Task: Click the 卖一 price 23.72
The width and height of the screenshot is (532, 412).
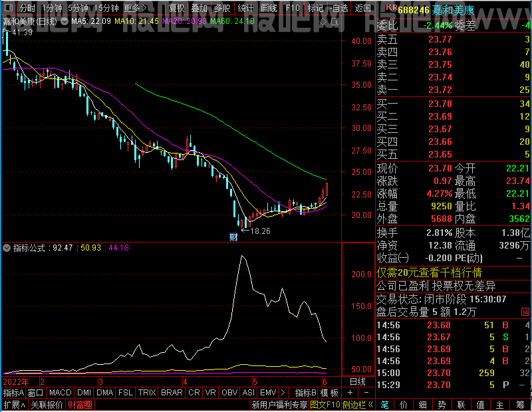Action: click(x=440, y=90)
